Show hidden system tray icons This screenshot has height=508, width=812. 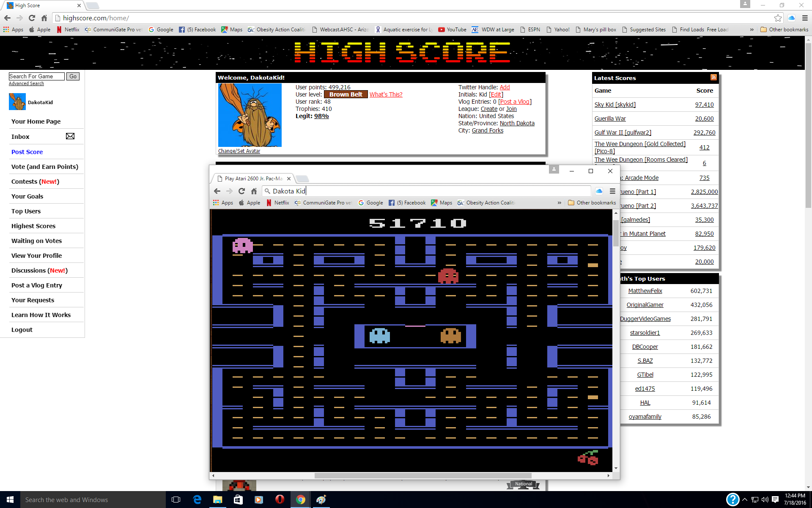745,500
